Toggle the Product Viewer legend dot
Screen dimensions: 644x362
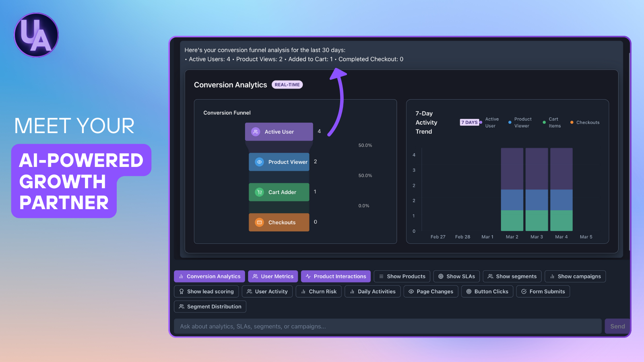tap(509, 122)
